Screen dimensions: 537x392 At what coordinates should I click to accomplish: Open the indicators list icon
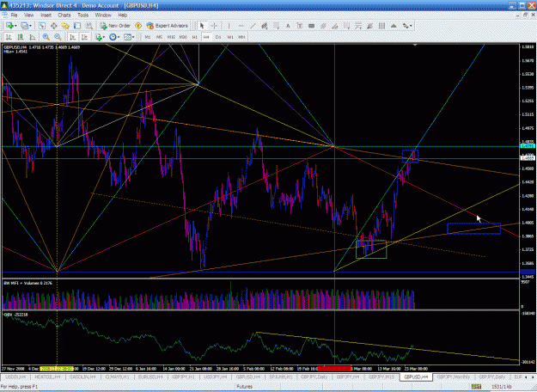tap(99, 37)
